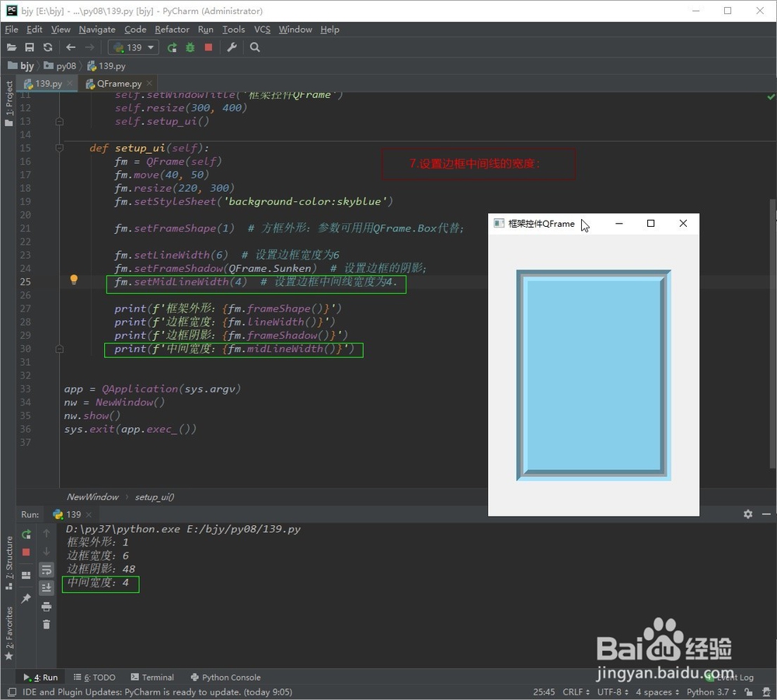777x700 pixels.
Task: Open the Navigate menu
Action: 97,30
